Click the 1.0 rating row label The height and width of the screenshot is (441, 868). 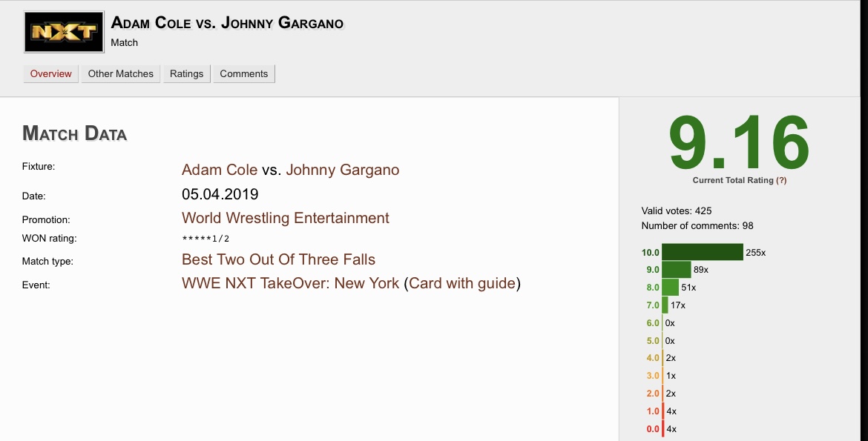point(653,411)
